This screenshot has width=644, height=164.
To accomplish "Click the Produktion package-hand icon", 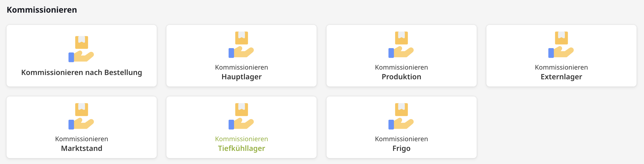I will 401,45.
